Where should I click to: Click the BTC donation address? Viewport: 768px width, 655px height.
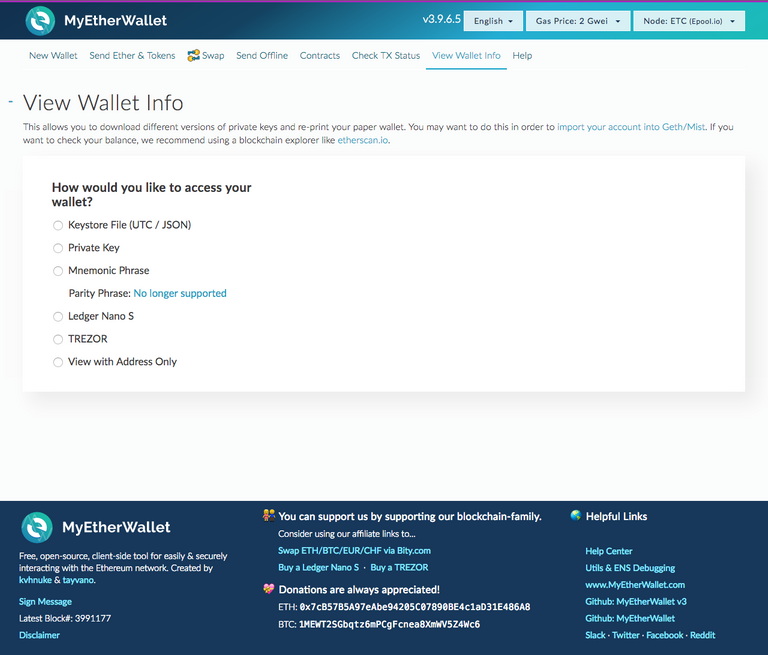tap(389, 624)
